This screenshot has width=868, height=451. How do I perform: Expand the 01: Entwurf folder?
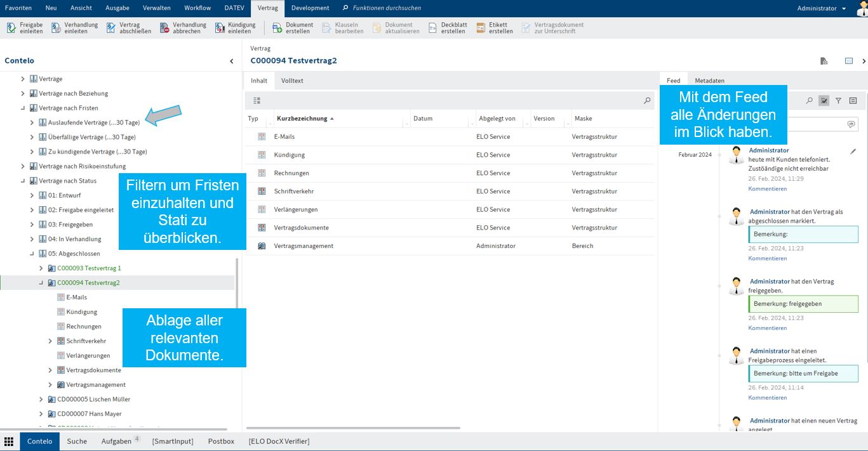(x=32, y=195)
